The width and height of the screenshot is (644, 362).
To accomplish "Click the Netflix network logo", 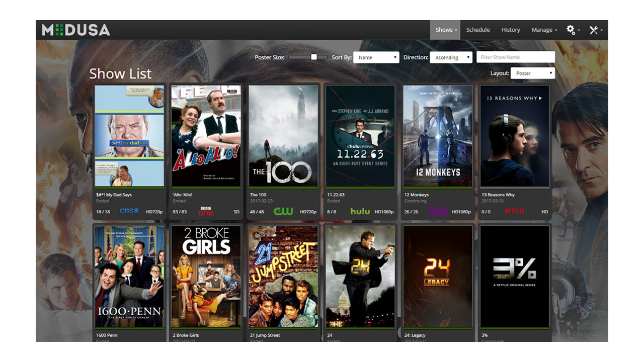I will click(x=514, y=212).
